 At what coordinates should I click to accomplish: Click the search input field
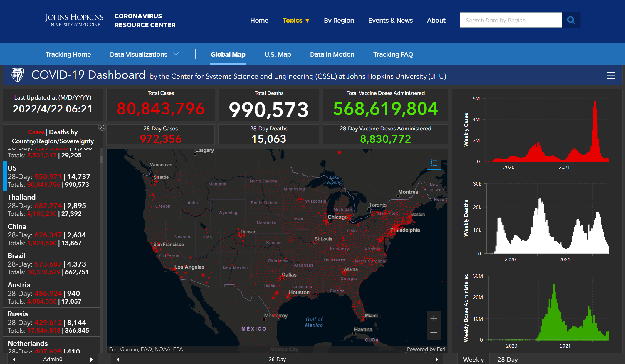[x=510, y=20]
